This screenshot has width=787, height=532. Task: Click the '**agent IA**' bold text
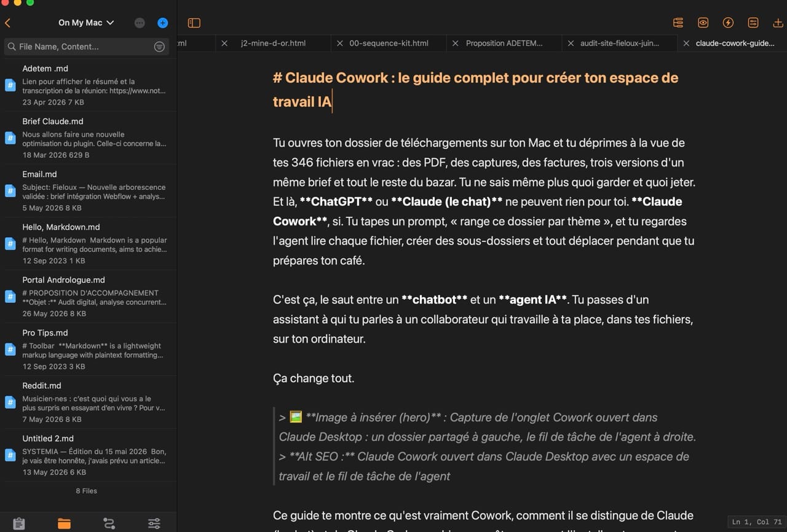click(532, 300)
